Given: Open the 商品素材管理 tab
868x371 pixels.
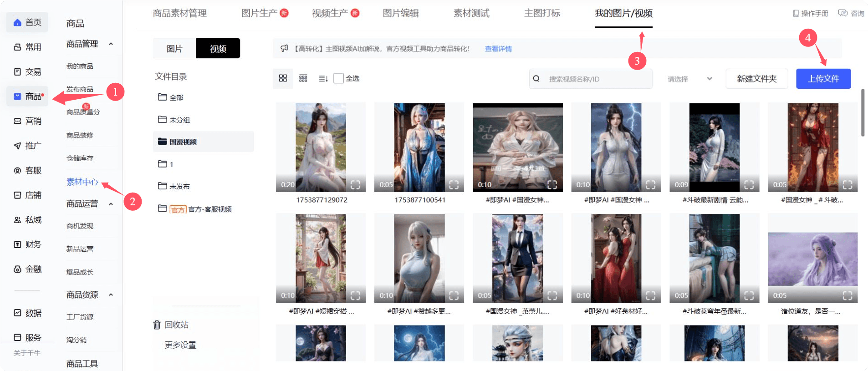Looking at the screenshot, I should click(180, 13).
